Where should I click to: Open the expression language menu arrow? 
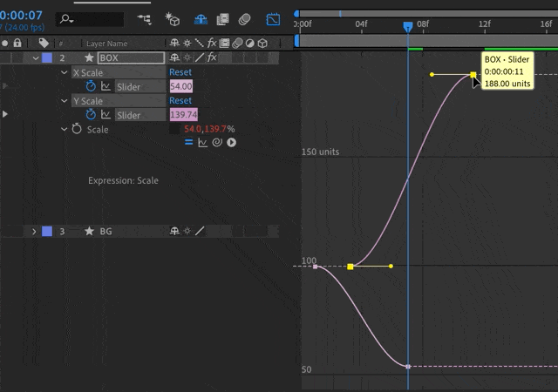point(232,142)
